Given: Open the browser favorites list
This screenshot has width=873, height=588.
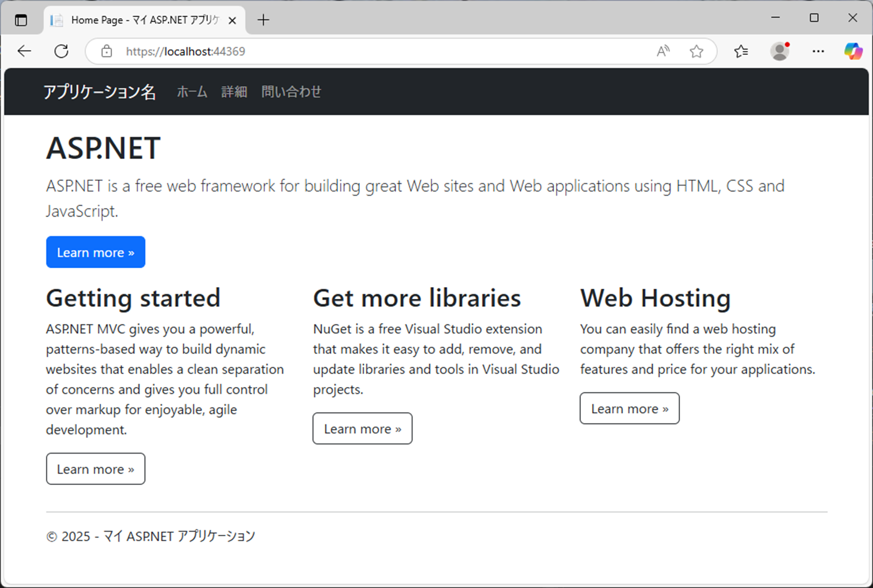Looking at the screenshot, I should pos(741,51).
